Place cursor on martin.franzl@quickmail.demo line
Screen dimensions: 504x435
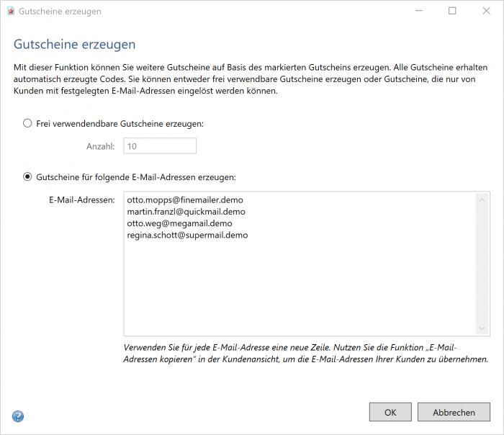click(x=186, y=212)
